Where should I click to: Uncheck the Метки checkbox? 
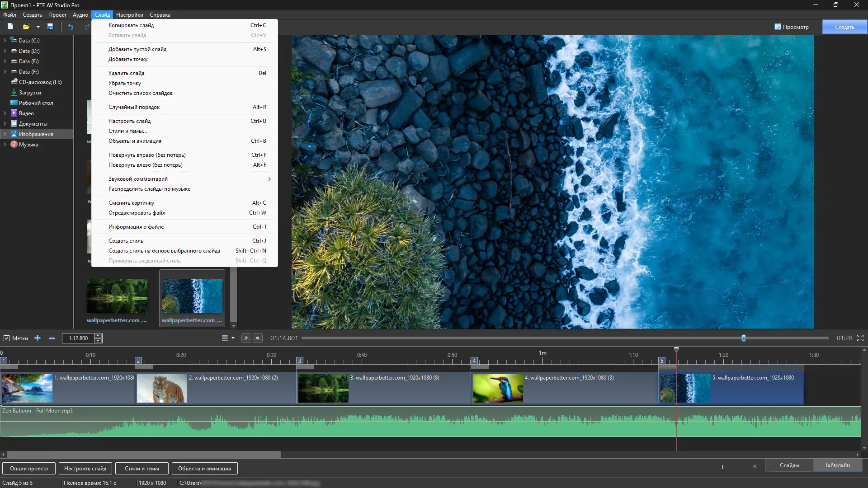7,338
